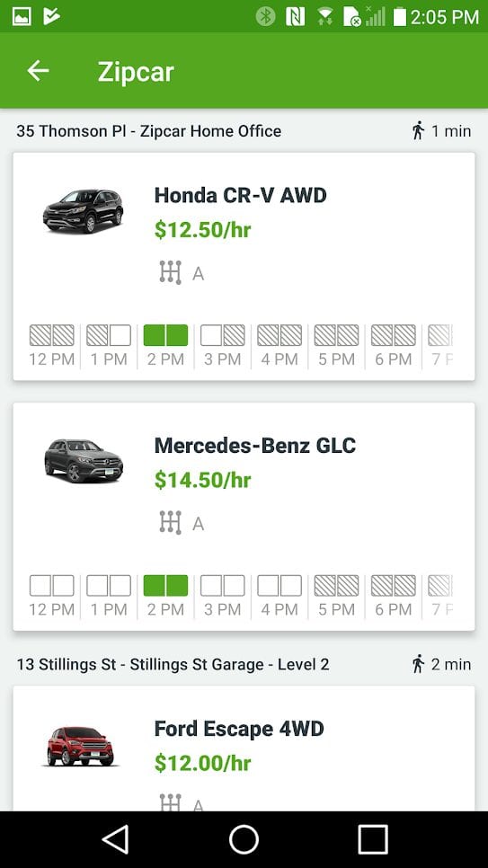Tap the walking icon next to 2 min
This screenshot has width=488, height=868.
pyautogui.click(x=418, y=664)
